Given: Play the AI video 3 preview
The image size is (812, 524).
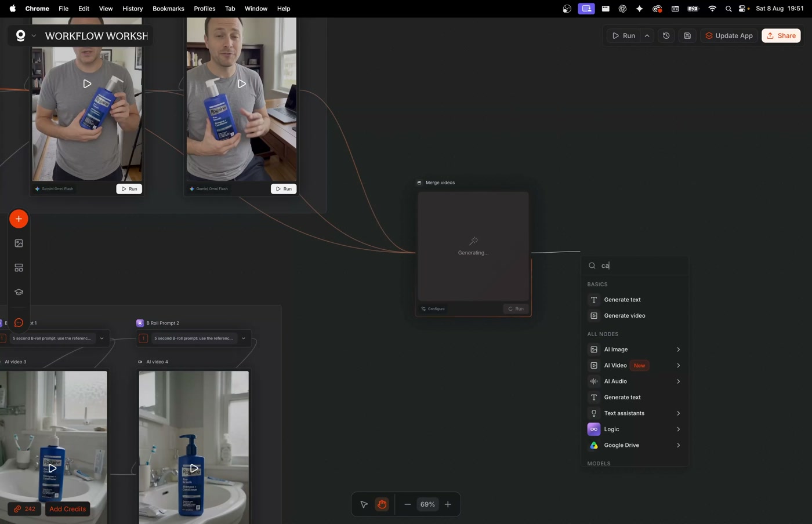Looking at the screenshot, I should pyautogui.click(x=52, y=468).
